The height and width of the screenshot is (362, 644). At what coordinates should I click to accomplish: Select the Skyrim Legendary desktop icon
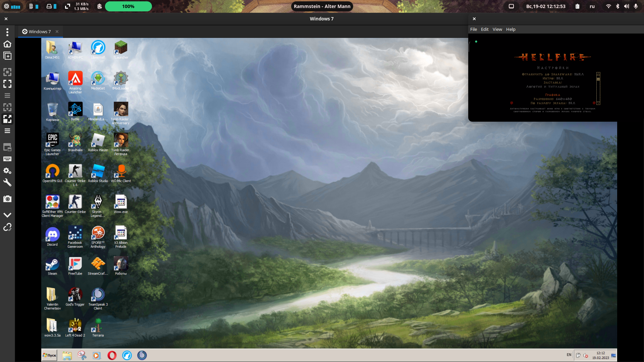coord(98,206)
